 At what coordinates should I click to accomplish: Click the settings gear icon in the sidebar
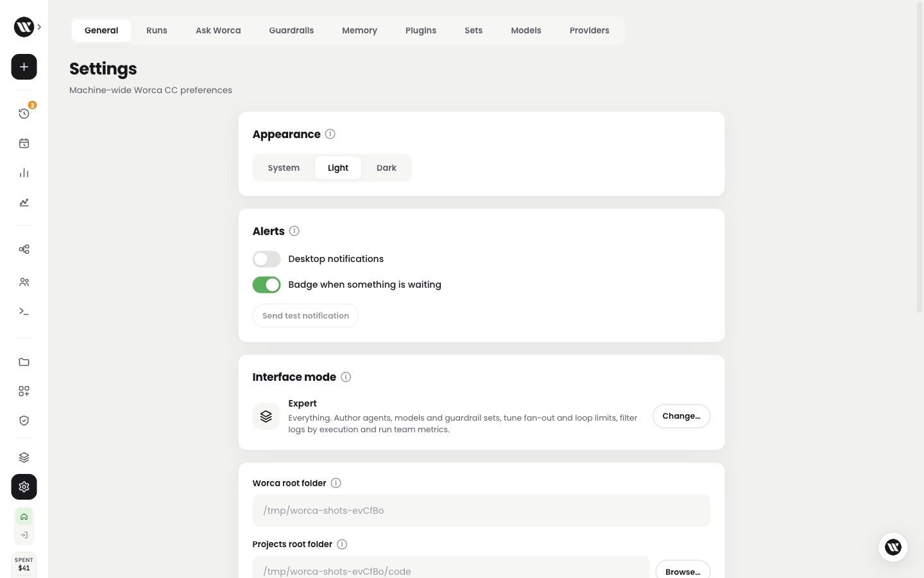tap(24, 487)
